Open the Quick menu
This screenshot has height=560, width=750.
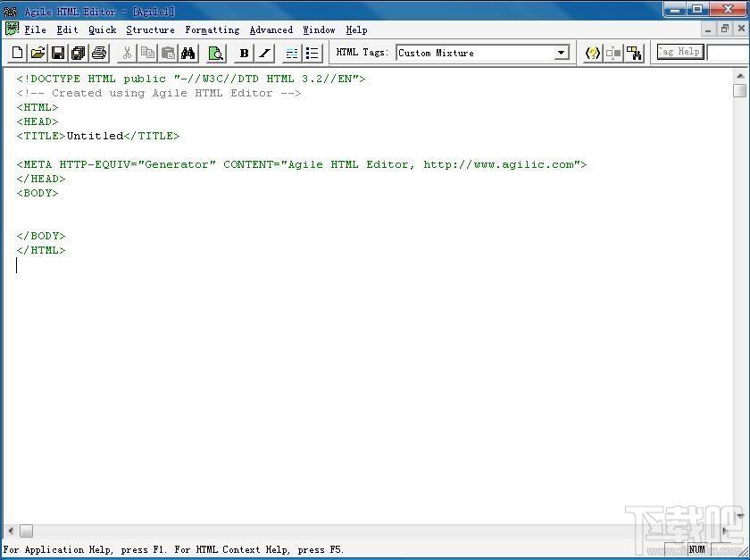[x=103, y=29]
